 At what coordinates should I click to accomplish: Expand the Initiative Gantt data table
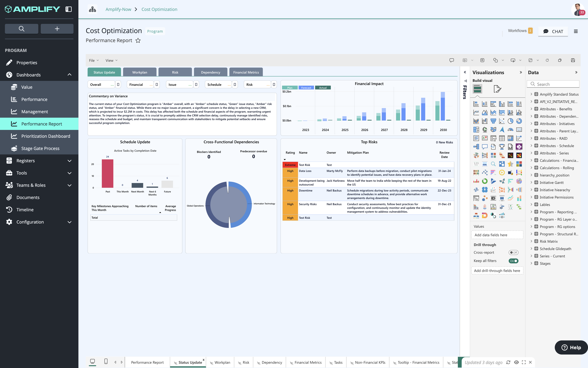point(531,182)
